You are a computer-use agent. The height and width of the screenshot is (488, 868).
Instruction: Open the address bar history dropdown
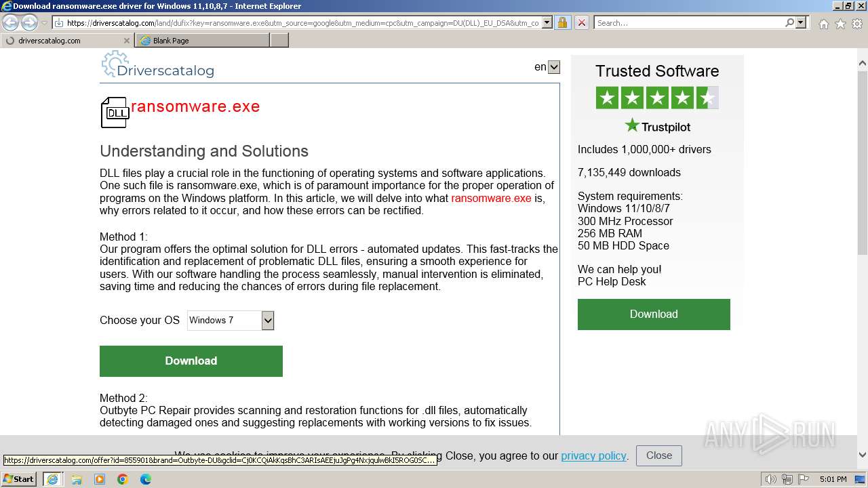[x=547, y=22]
